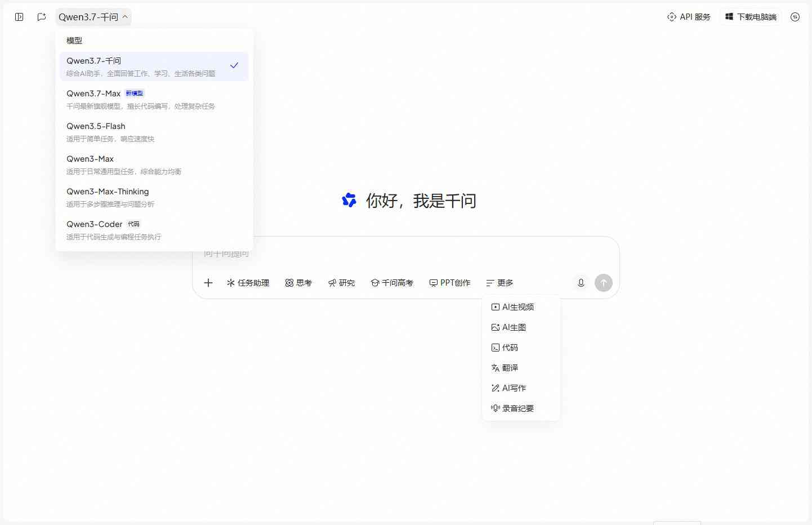Click the plus attachment icon
Image resolution: width=812 pixels, height=525 pixels.
tap(208, 283)
